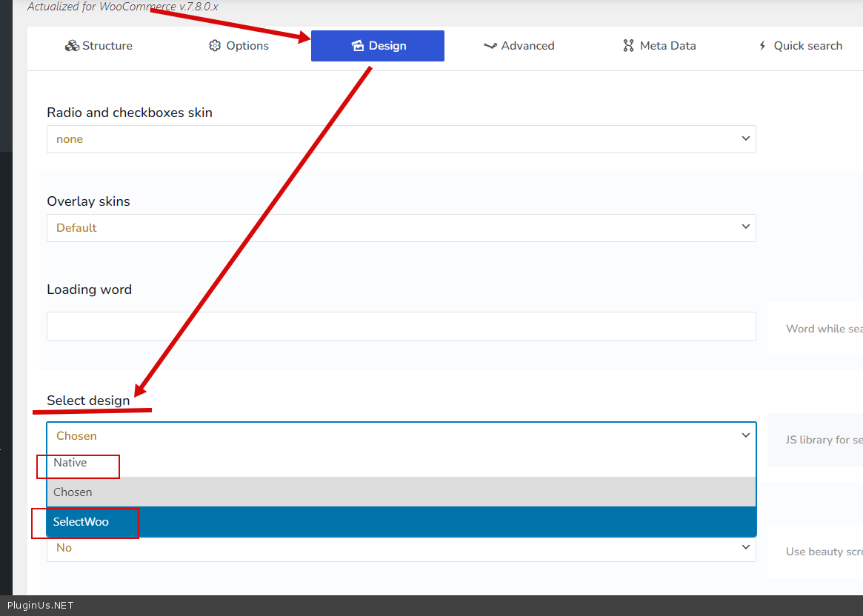Select the SelectWoo option
Screen dimensions: 863x616
tap(81, 522)
